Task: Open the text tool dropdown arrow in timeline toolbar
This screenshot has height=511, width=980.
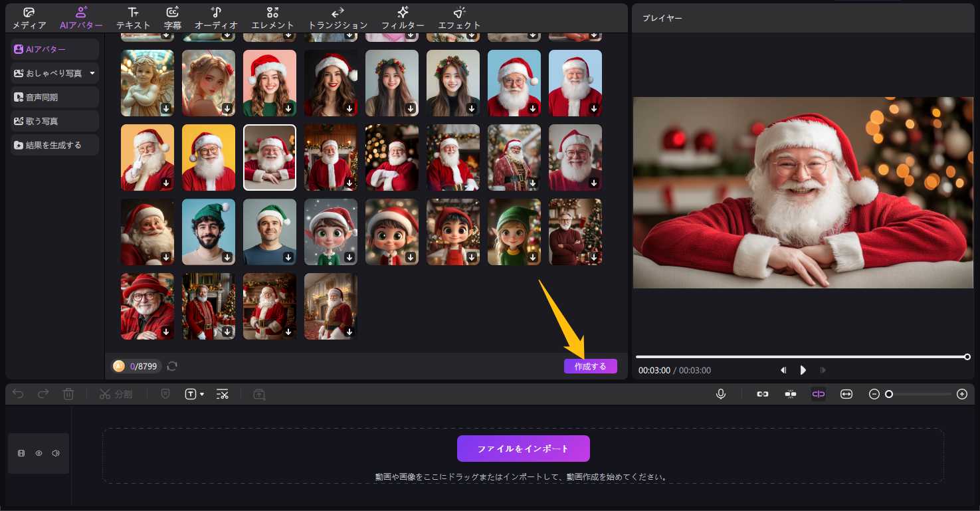Action: [202, 395]
